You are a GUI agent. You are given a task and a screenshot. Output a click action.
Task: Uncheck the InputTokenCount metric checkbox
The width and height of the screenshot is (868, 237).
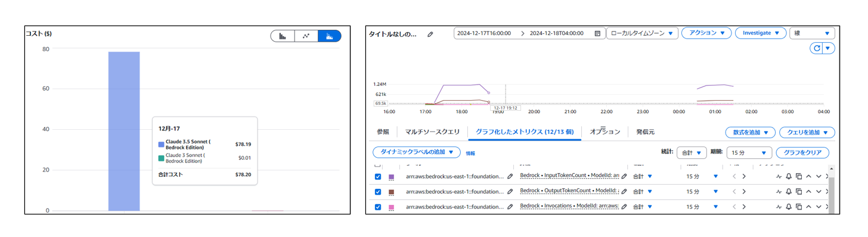click(378, 177)
